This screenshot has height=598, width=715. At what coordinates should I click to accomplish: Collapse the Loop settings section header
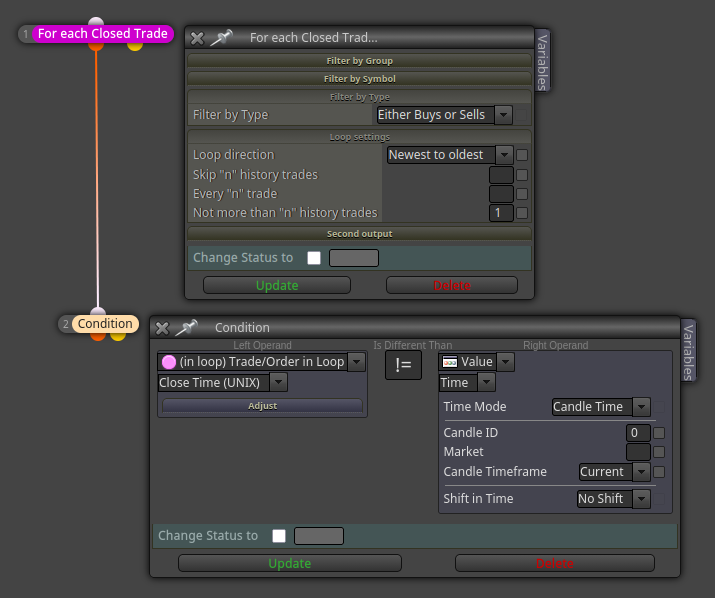359,137
